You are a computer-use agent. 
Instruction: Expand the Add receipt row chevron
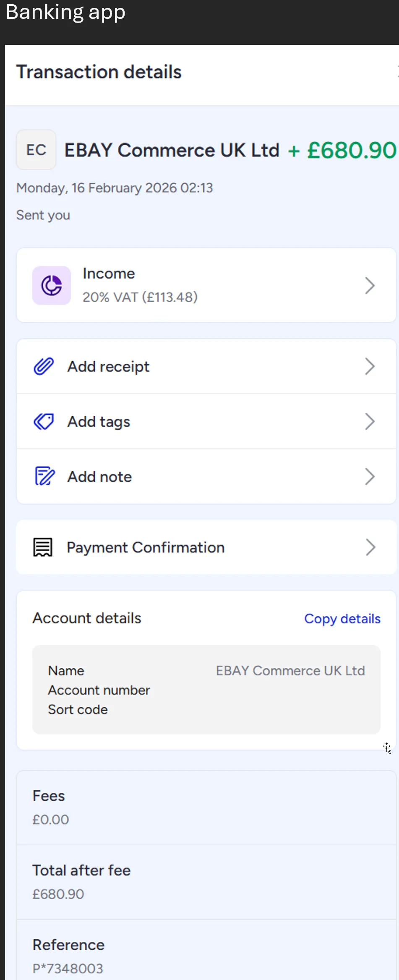370,366
